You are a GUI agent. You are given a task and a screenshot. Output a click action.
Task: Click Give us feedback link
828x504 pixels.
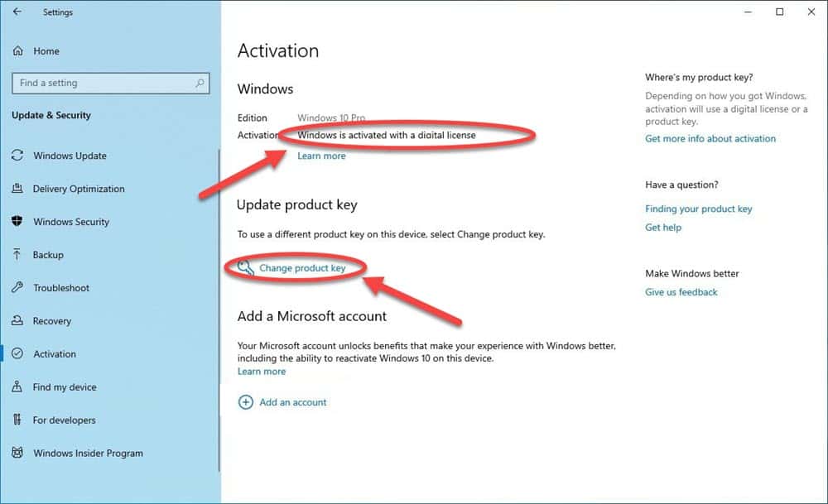[681, 292]
